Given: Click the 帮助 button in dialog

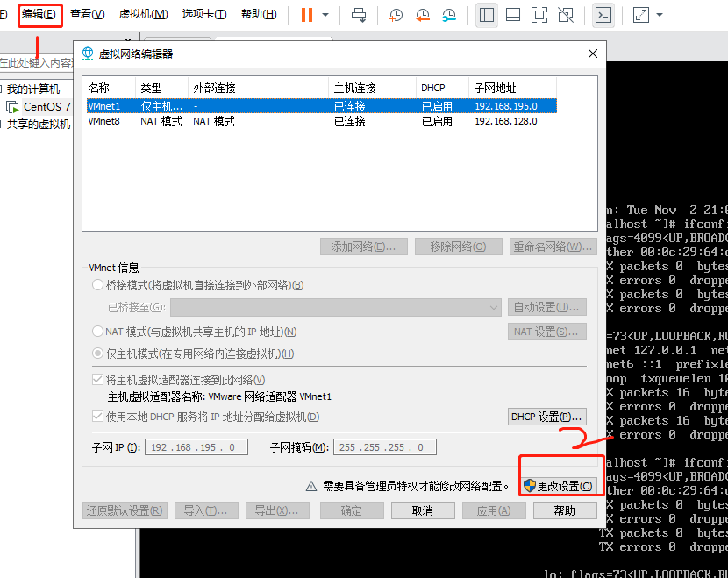Looking at the screenshot, I should [565, 510].
